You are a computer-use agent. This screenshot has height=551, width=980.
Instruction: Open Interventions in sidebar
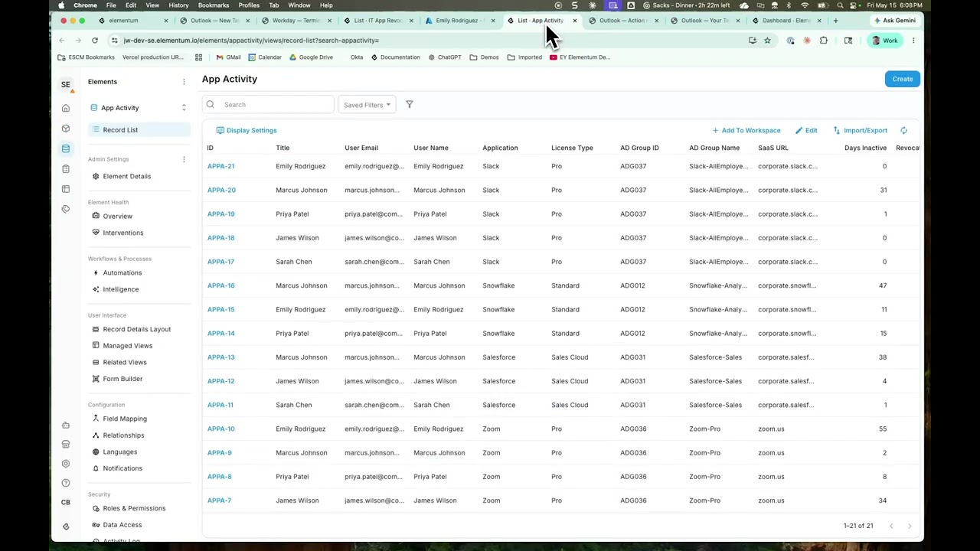click(x=123, y=233)
